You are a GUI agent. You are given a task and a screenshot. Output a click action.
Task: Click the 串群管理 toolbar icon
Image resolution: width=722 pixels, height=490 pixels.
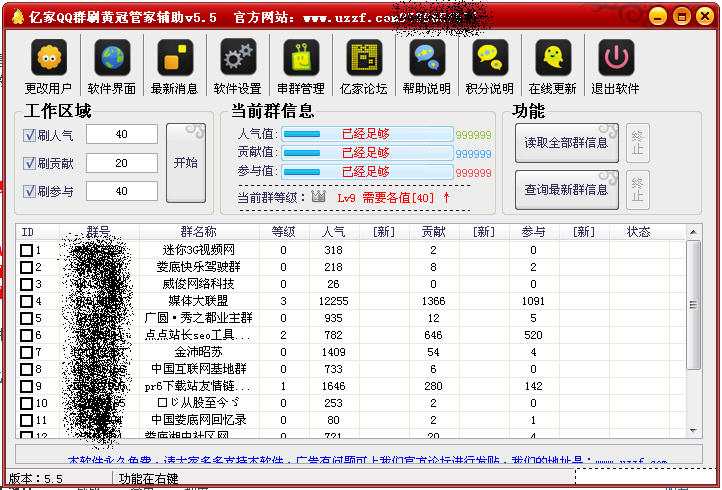(301, 58)
